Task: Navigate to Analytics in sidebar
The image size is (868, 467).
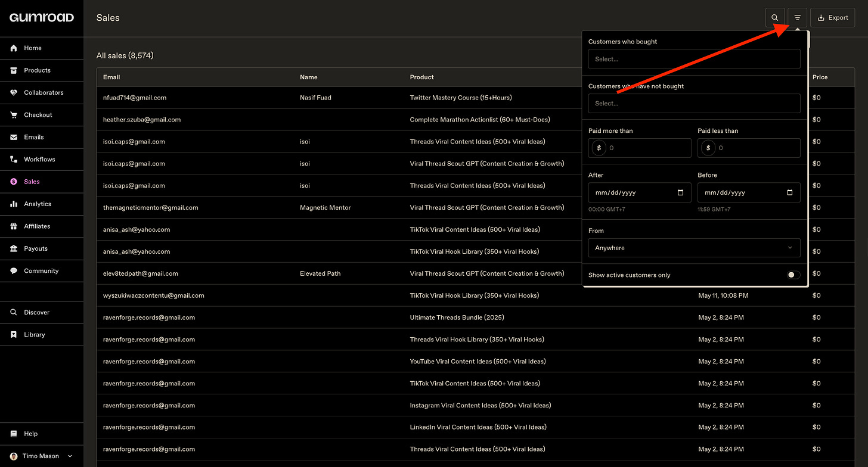Action: click(x=42, y=204)
